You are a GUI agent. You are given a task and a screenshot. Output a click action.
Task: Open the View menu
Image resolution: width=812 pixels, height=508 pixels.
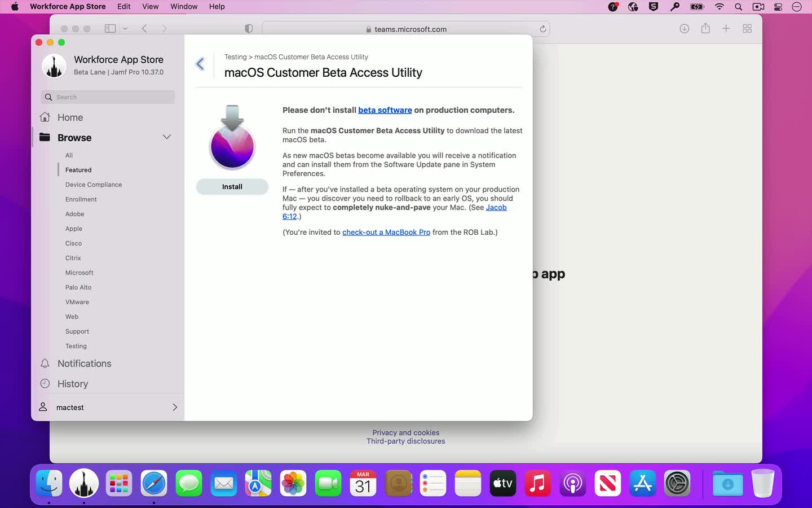(150, 7)
